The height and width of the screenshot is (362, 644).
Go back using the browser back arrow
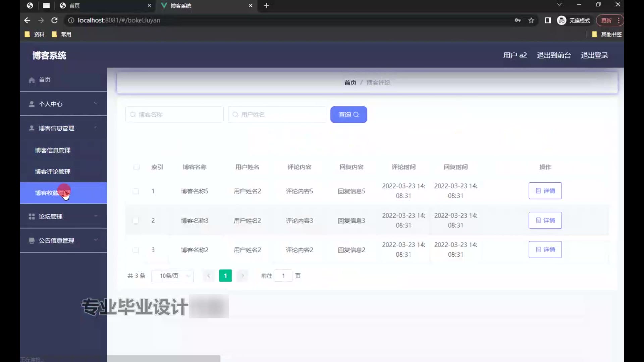click(28, 20)
